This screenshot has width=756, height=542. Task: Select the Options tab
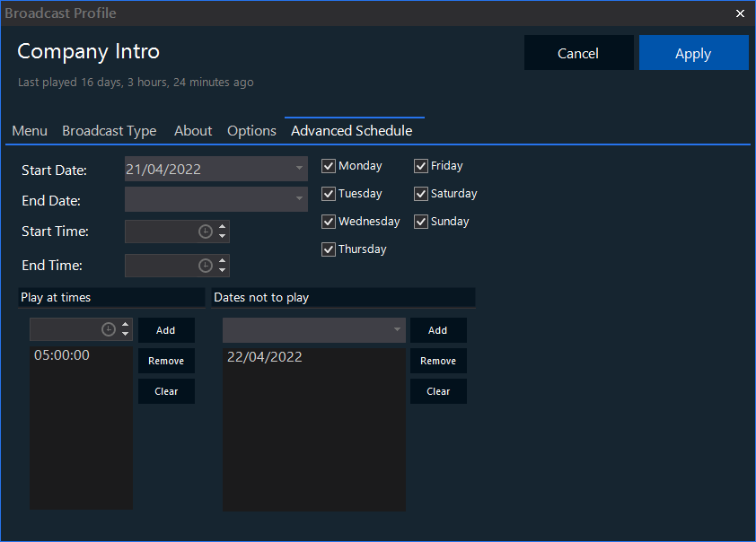251,131
